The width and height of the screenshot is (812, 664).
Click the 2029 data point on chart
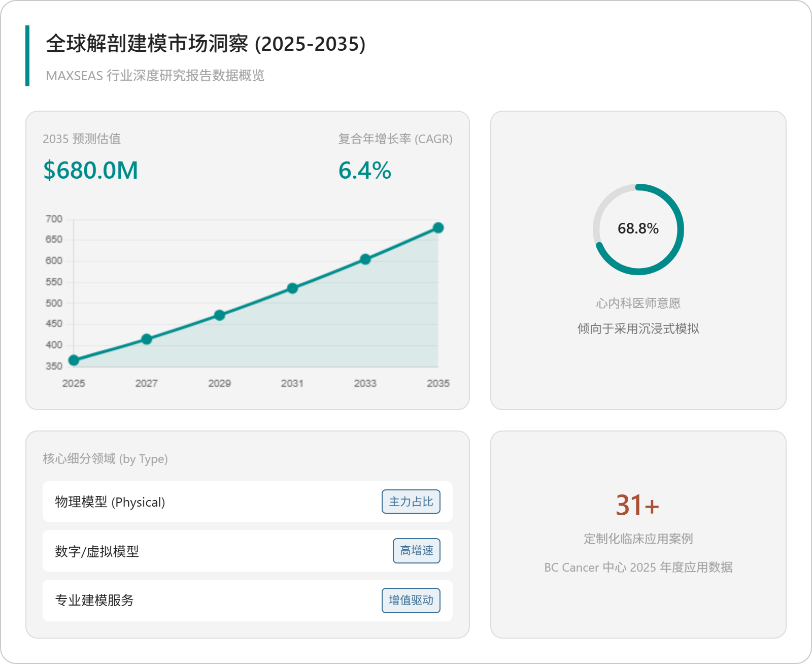[x=220, y=315]
